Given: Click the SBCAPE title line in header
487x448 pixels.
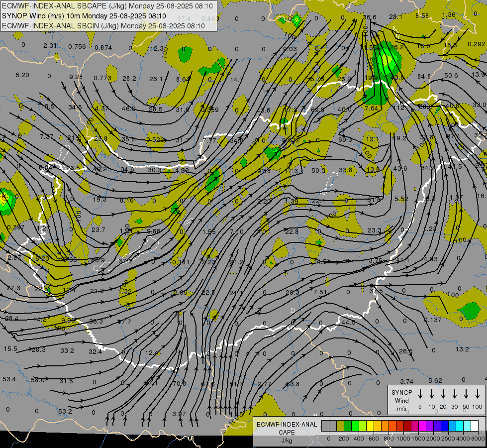Looking at the screenshot, I should click(x=107, y=6).
